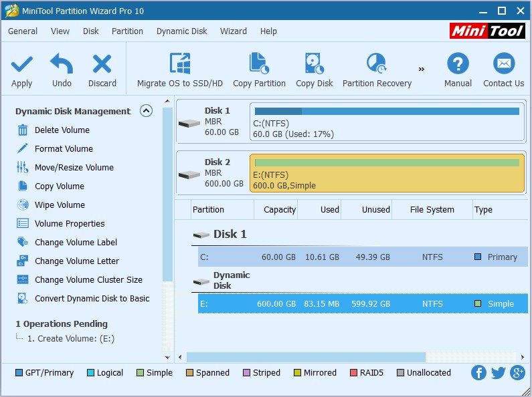532x397 pixels.
Task: Click Disk 1 heading in partition list
Action: pyautogui.click(x=230, y=234)
